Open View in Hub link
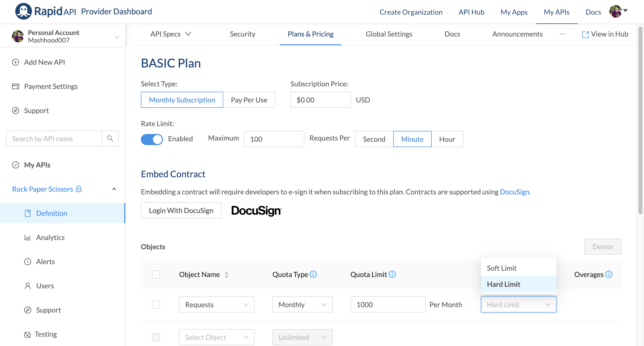The width and height of the screenshot is (644, 346). (605, 34)
